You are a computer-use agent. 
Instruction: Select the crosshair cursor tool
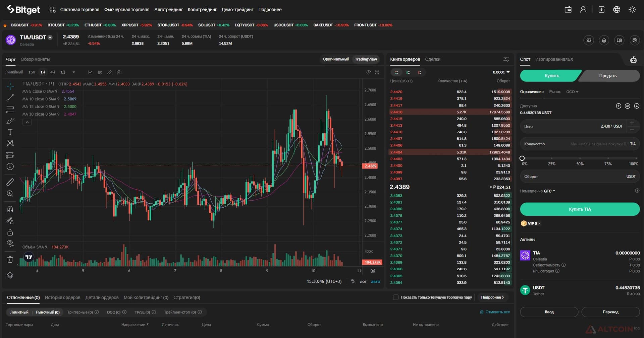click(x=10, y=86)
